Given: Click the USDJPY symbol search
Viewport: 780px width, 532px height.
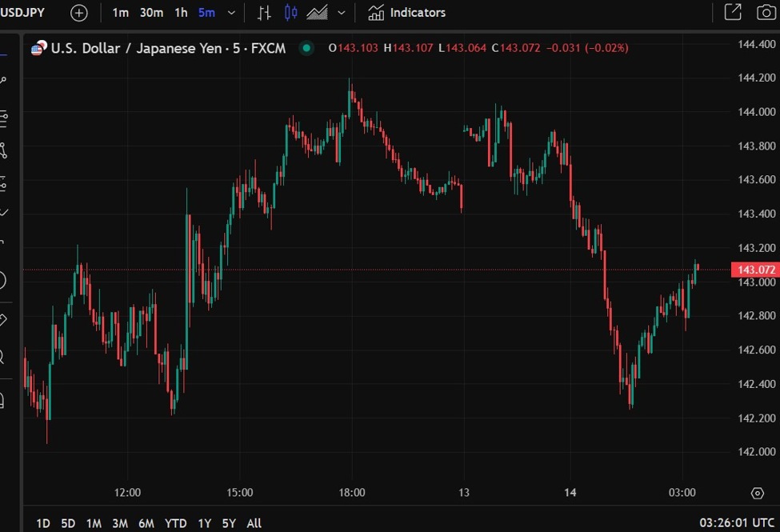Looking at the screenshot, I should [x=22, y=13].
